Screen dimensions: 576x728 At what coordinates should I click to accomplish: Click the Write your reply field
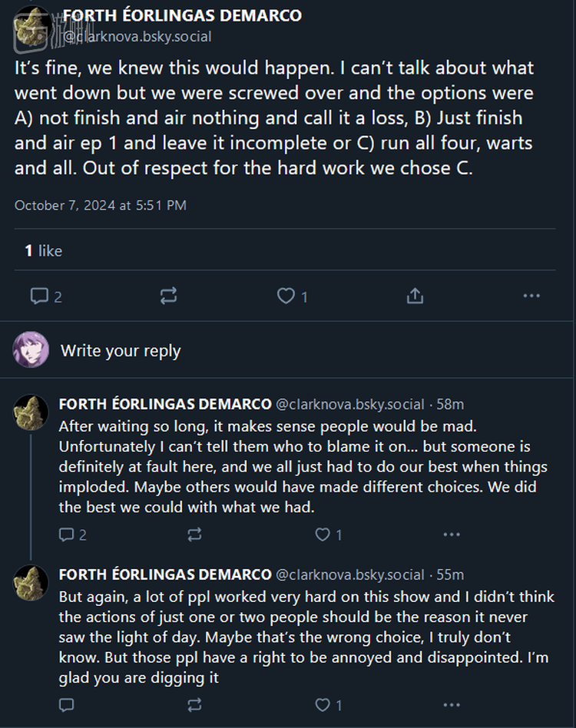(x=121, y=351)
